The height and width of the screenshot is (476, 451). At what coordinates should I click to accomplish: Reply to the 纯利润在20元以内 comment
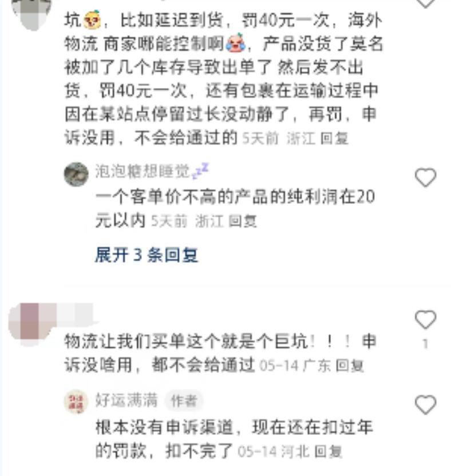point(242,221)
